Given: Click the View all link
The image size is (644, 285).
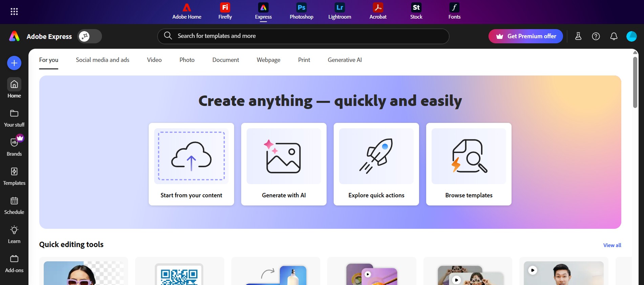Looking at the screenshot, I should point(612,245).
